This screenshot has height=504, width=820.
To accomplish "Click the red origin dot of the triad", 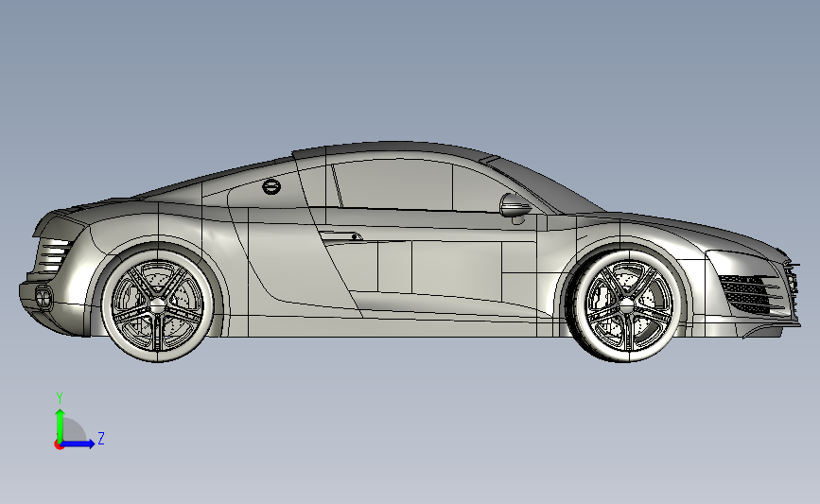I will (59, 445).
